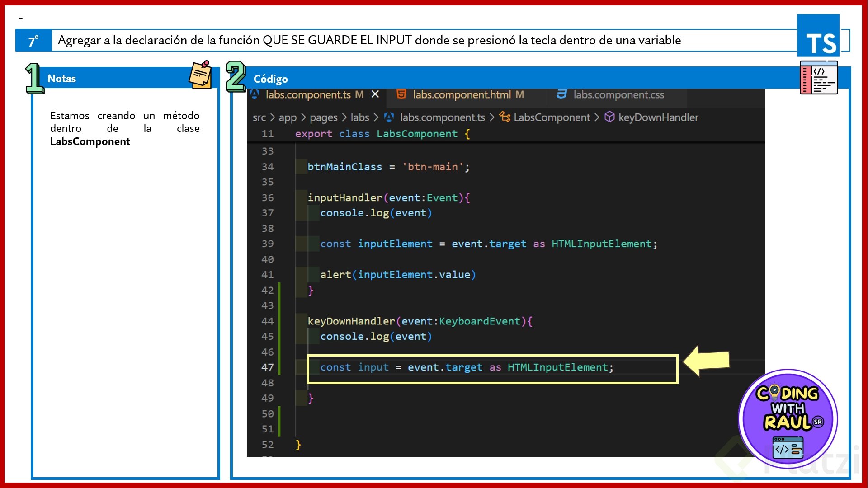Click the LabsComponent class symbol icon

tap(505, 117)
